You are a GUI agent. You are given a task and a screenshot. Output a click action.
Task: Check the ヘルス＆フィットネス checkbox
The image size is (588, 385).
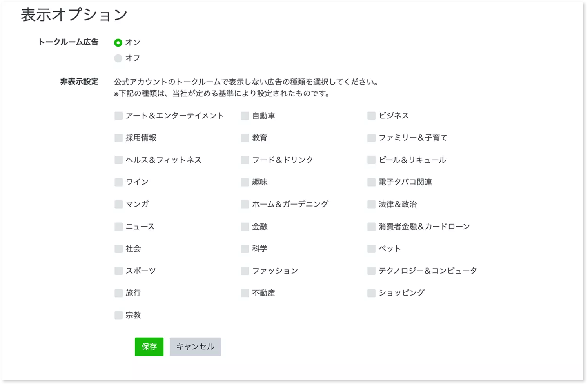(x=118, y=160)
